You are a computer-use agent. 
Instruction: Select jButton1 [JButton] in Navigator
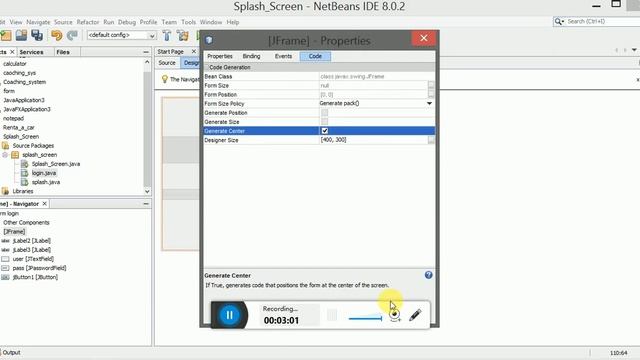(35, 277)
